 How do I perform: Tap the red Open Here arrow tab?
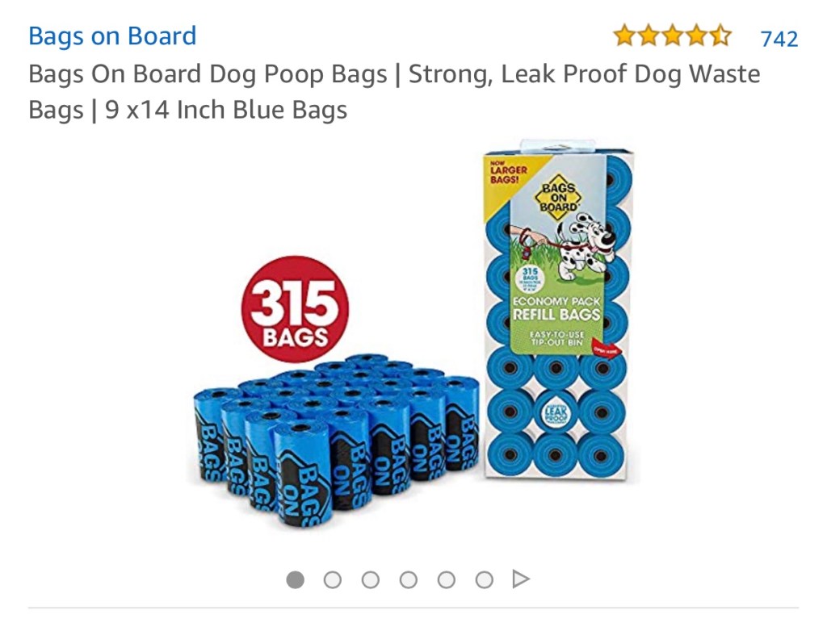pos(606,348)
